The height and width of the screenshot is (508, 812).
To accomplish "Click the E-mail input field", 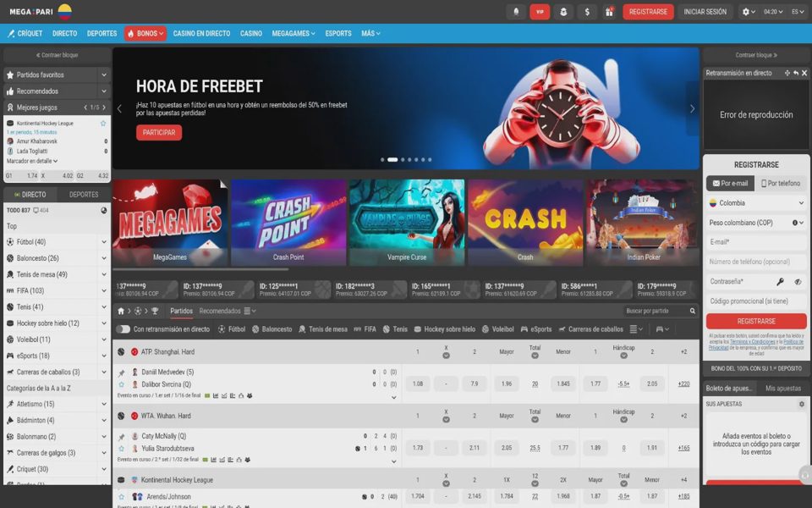I will click(x=756, y=242).
